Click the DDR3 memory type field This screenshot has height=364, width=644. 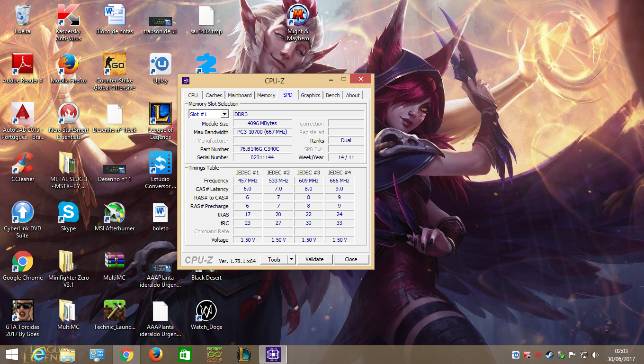click(x=298, y=114)
